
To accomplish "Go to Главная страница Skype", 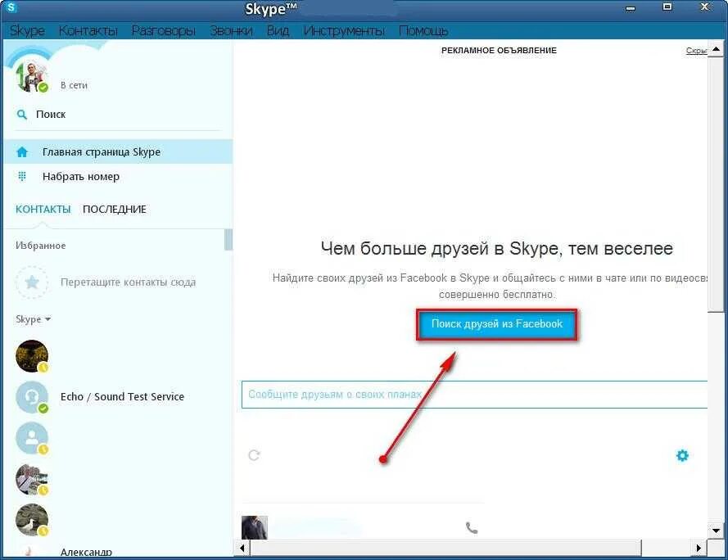I will tap(119, 151).
